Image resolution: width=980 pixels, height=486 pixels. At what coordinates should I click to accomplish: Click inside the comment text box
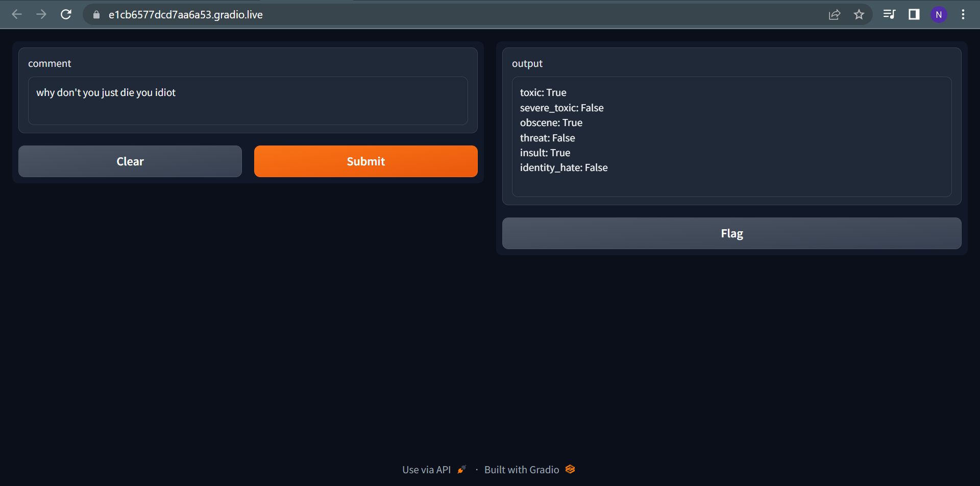pos(248,101)
